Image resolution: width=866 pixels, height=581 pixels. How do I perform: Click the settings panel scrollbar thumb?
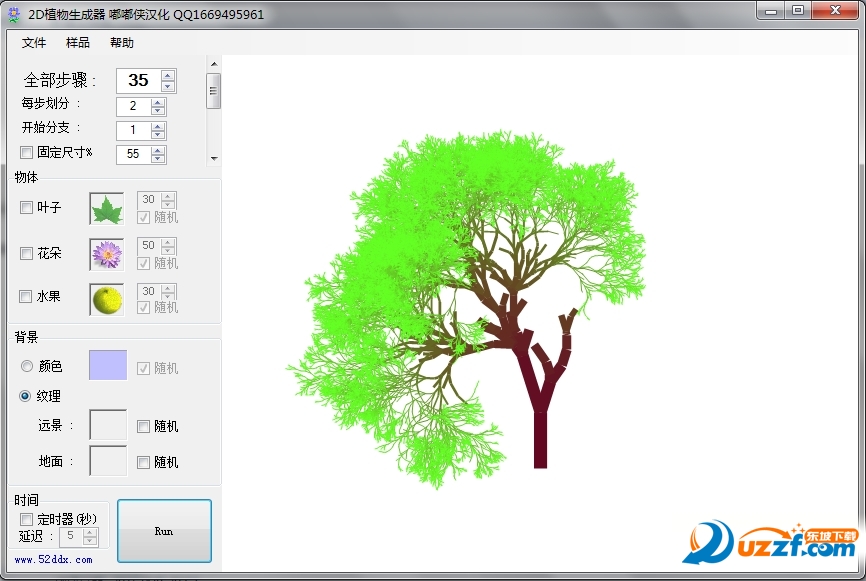214,91
